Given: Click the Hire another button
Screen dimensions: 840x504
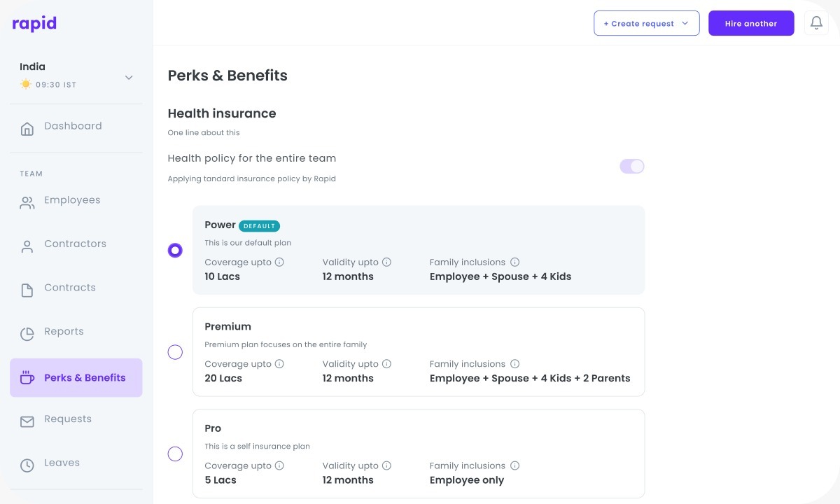Looking at the screenshot, I should coord(751,23).
